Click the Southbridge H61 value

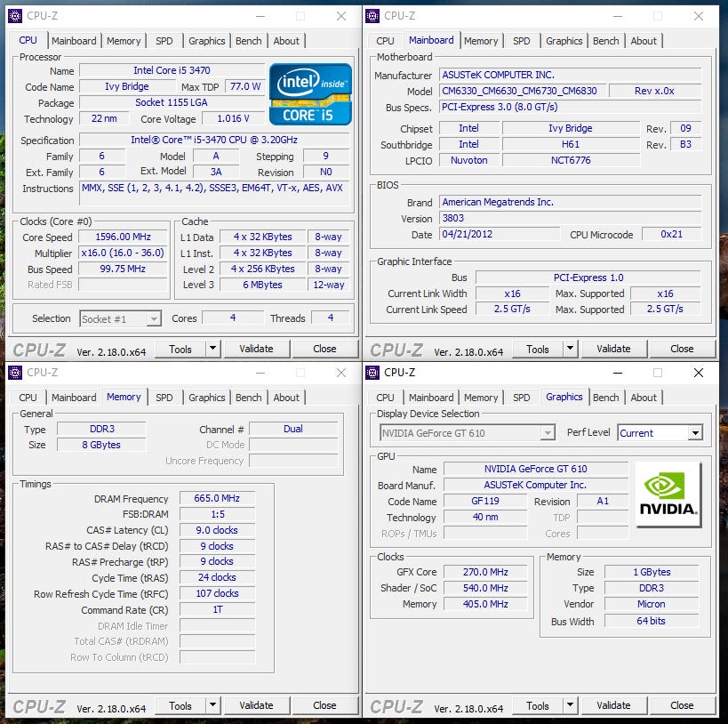pos(571,144)
